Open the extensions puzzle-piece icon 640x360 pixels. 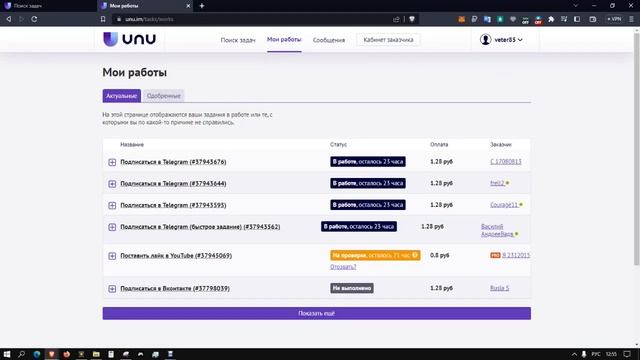click(x=551, y=19)
